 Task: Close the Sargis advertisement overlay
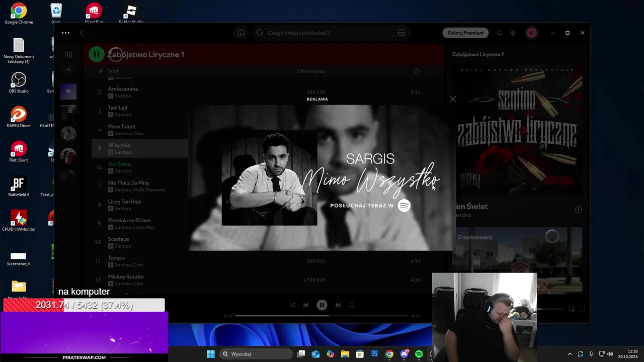pyautogui.click(x=453, y=100)
